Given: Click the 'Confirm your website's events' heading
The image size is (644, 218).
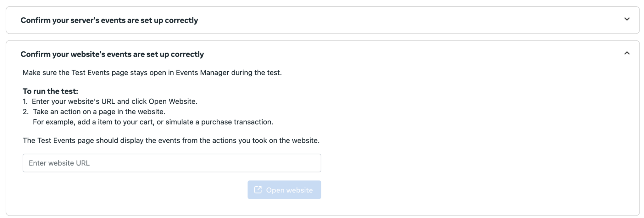Looking at the screenshot, I should point(112,54).
